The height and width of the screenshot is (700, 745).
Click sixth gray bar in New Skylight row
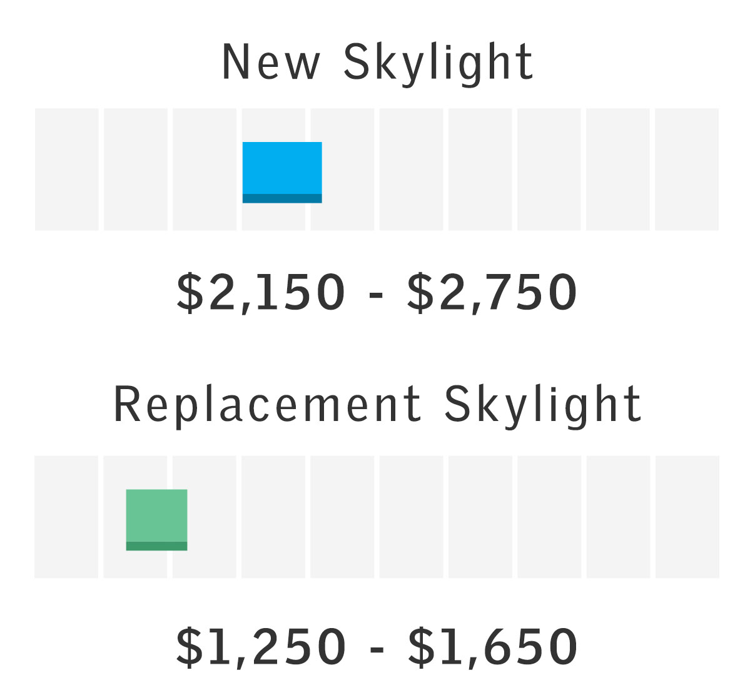click(x=411, y=170)
